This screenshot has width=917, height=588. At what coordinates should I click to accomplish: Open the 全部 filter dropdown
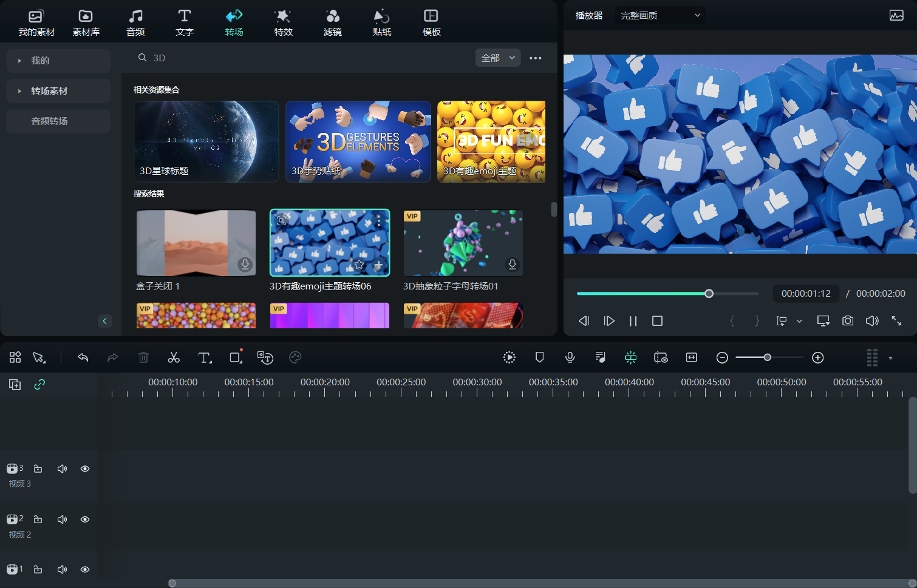(x=497, y=58)
